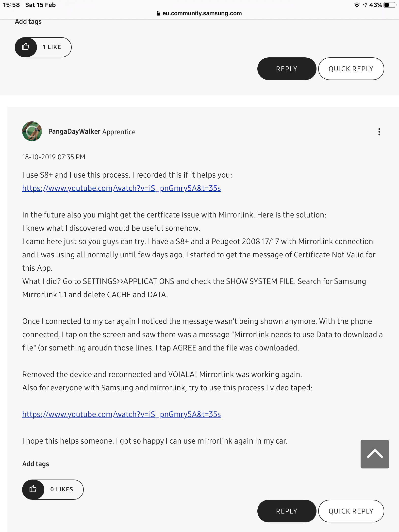Click the thumbs-up icon on the 1 LIKE post

[x=26, y=47]
